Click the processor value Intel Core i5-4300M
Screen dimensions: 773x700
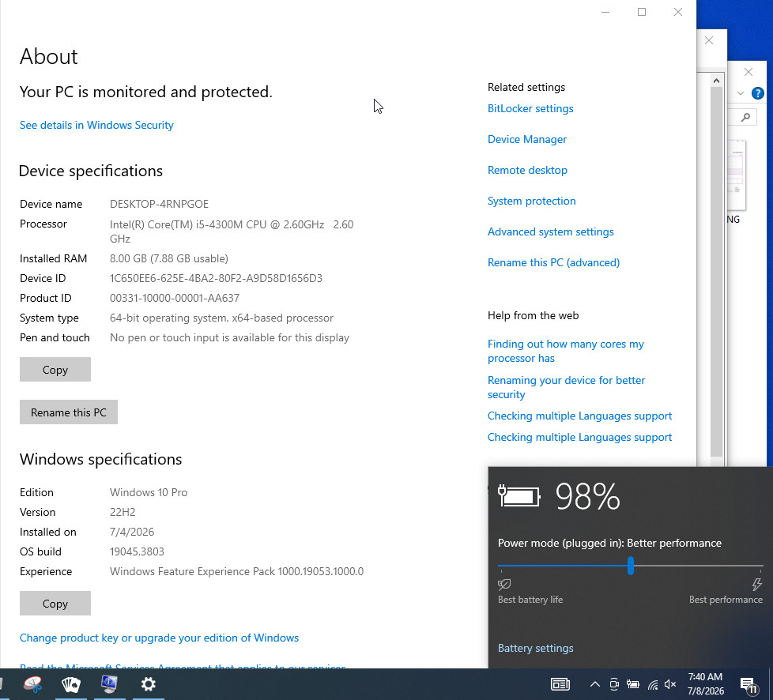(x=232, y=231)
